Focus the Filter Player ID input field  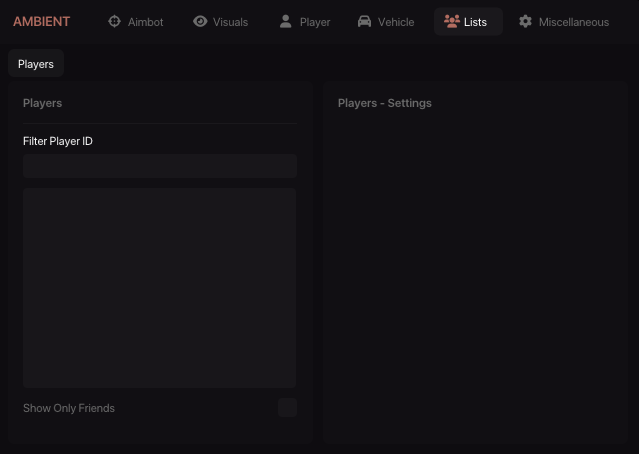160,166
